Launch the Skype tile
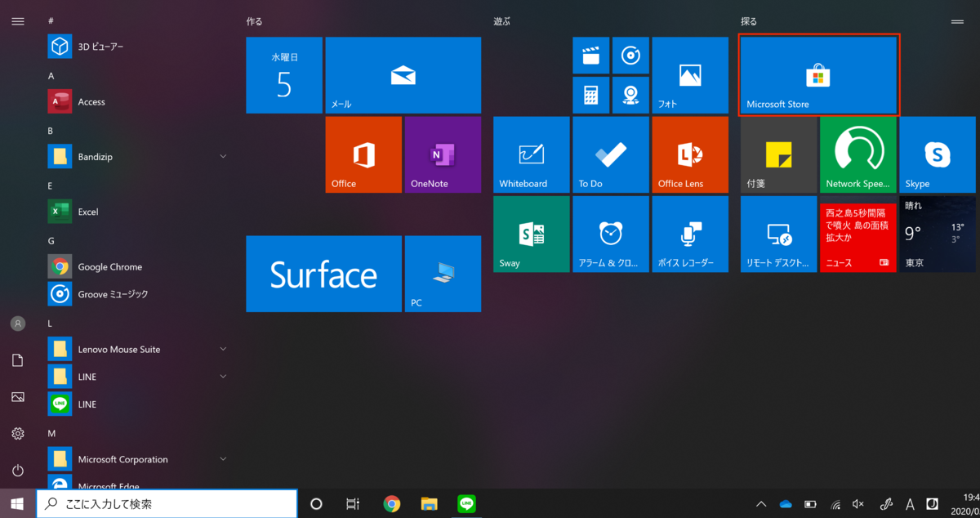 [x=938, y=154]
